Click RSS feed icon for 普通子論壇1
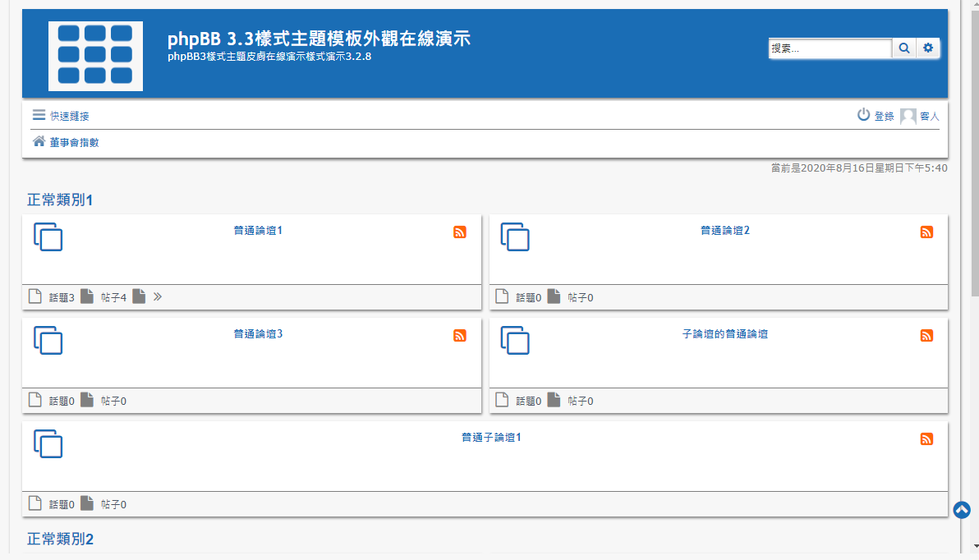The width and height of the screenshot is (979, 560). [x=926, y=439]
